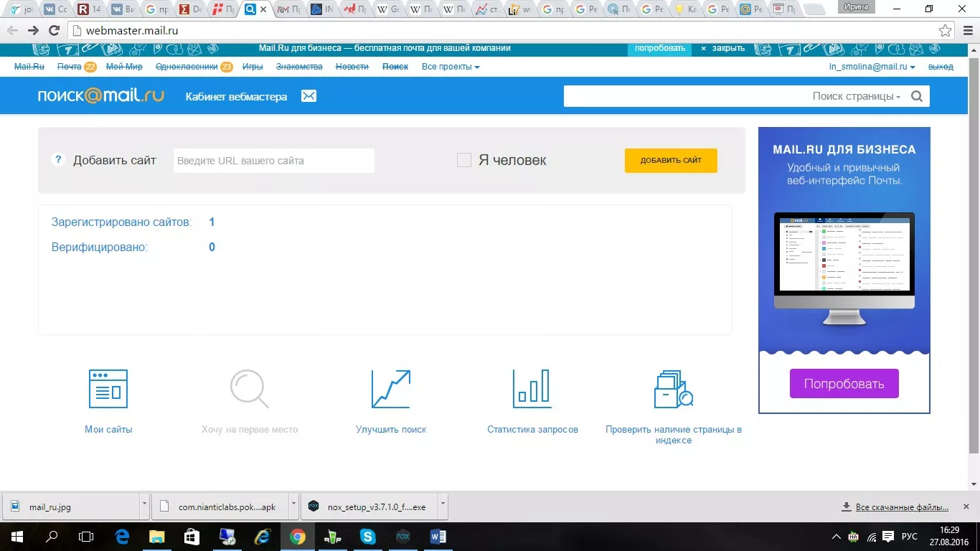Click the purple Попробовать button
Viewport: 980px width, 551px height.
(x=844, y=384)
